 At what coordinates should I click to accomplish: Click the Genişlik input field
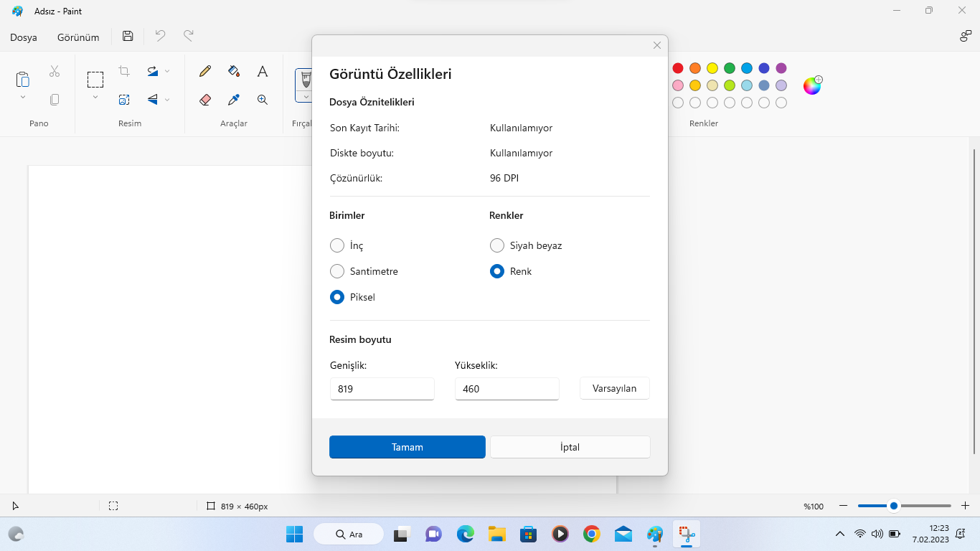tap(382, 389)
